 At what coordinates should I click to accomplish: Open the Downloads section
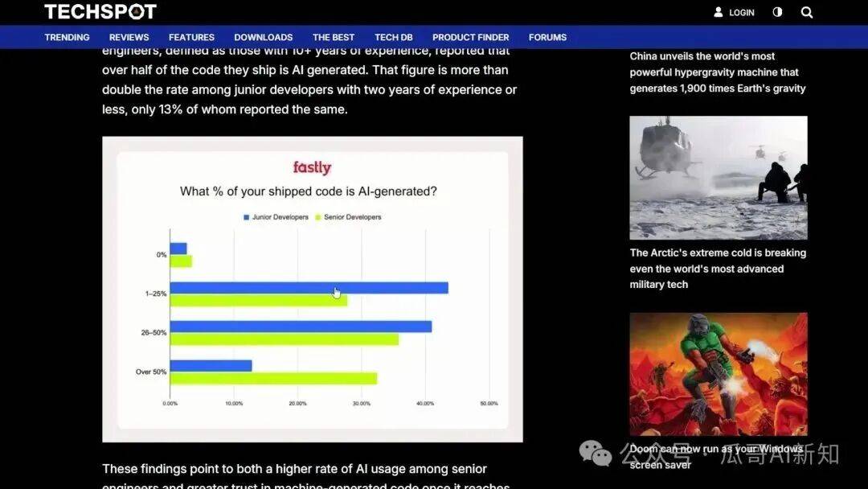pos(263,37)
